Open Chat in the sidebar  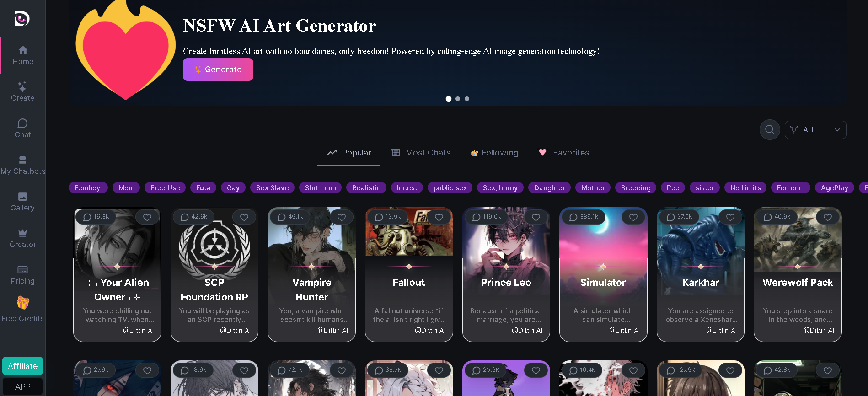pos(22,128)
